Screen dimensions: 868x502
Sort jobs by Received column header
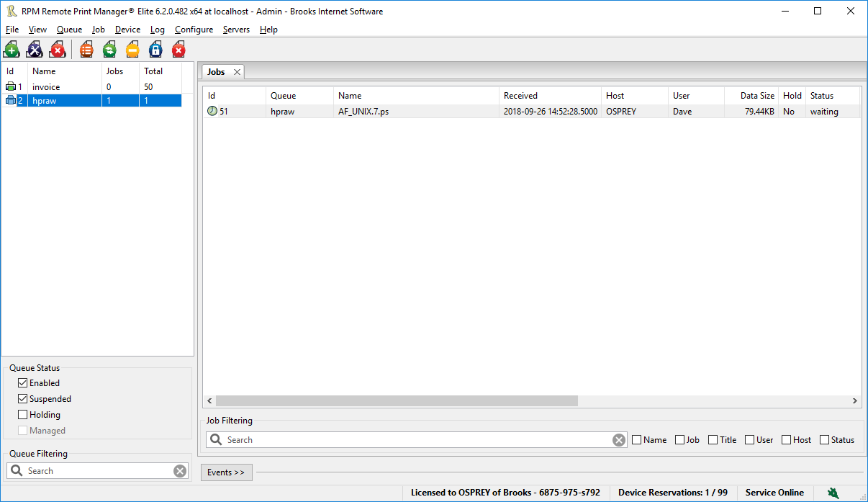(x=520, y=96)
